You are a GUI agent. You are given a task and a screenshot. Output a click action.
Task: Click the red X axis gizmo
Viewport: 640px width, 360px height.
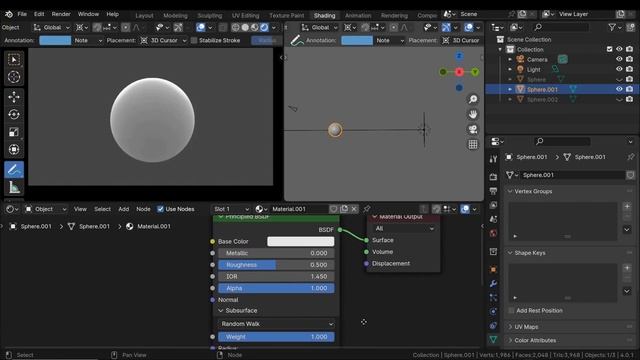point(459,72)
